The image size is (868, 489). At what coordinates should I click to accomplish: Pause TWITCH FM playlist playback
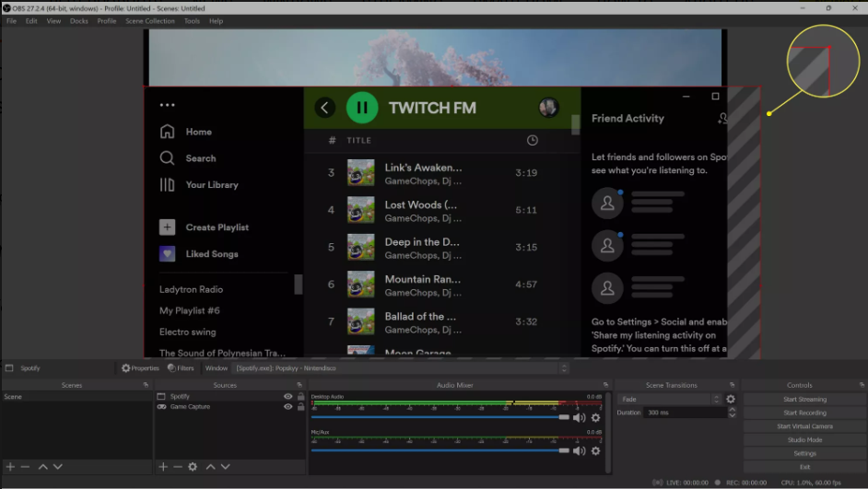click(362, 108)
